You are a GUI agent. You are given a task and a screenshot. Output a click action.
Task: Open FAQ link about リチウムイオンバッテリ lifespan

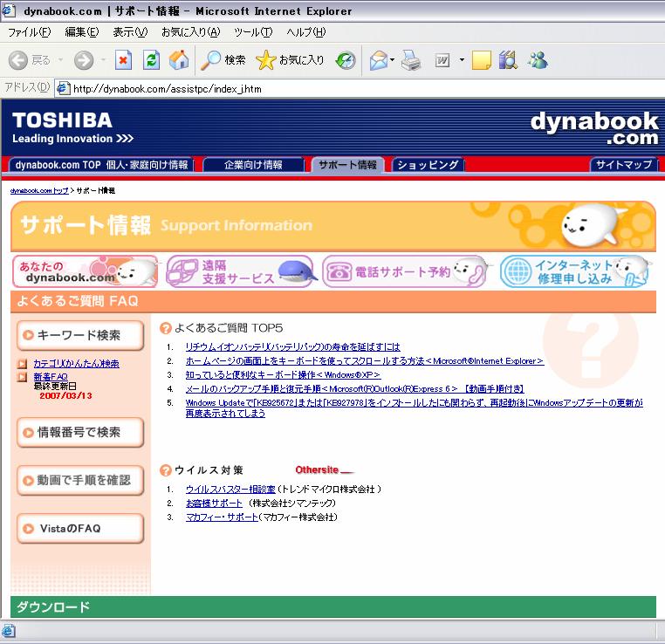[292, 346]
